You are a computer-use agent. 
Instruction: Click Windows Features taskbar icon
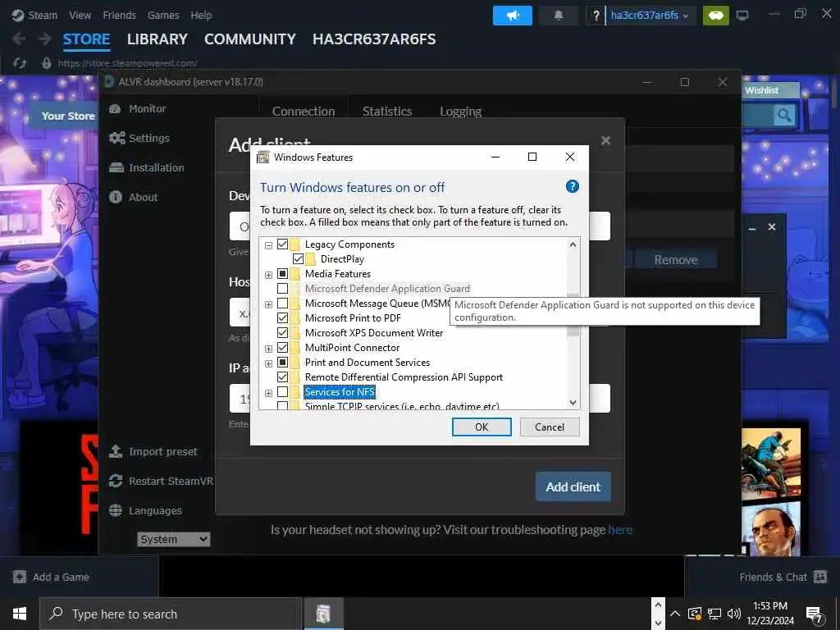[x=323, y=614]
